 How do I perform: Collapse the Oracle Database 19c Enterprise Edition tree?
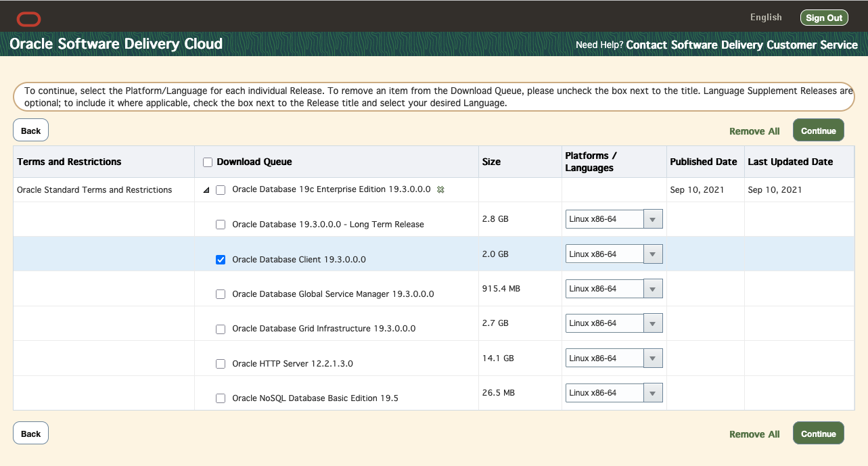[x=206, y=190]
